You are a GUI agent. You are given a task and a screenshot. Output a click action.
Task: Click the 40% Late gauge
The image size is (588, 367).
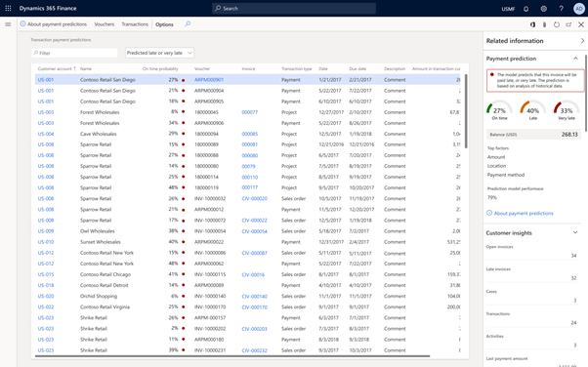tap(533, 110)
